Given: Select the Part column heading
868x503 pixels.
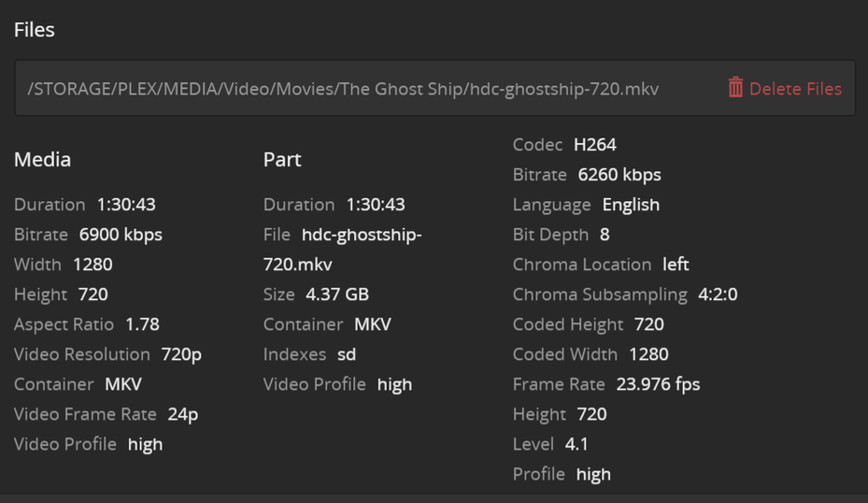Looking at the screenshot, I should click(282, 160).
